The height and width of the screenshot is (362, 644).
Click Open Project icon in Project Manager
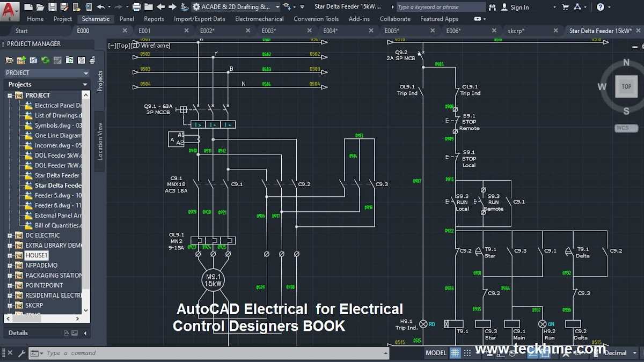click(x=10, y=60)
